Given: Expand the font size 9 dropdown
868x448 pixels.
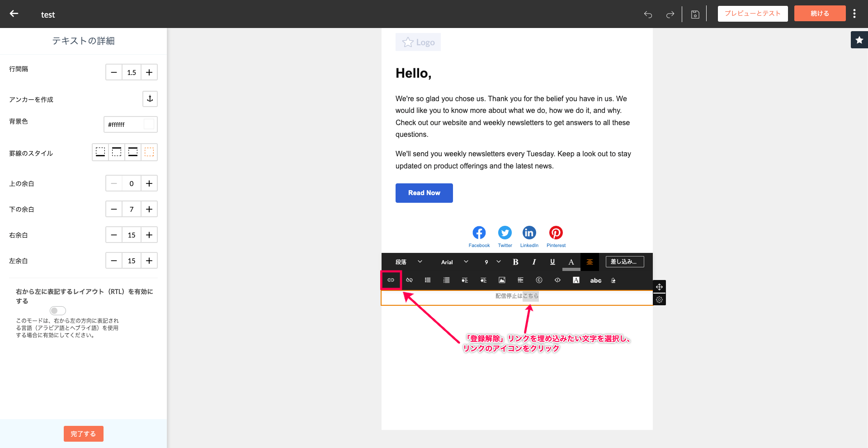Looking at the screenshot, I should (x=492, y=262).
